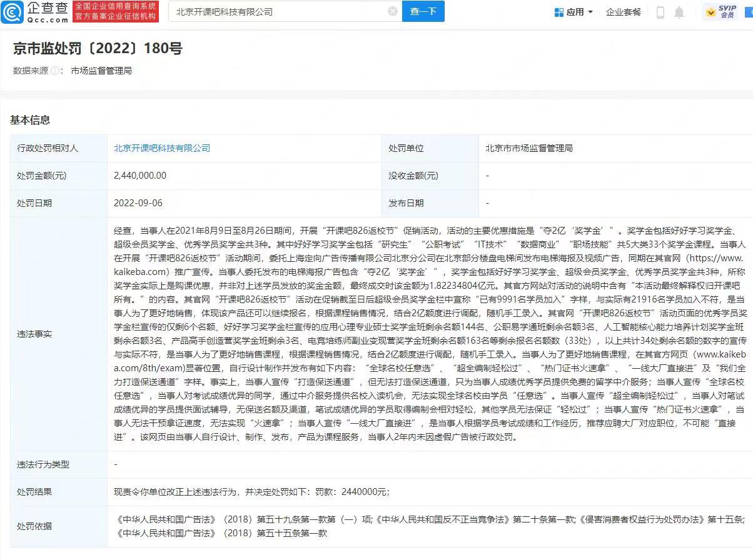Click the 处罚依据 label cell
The image size is (753, 560).
(59, 526)
